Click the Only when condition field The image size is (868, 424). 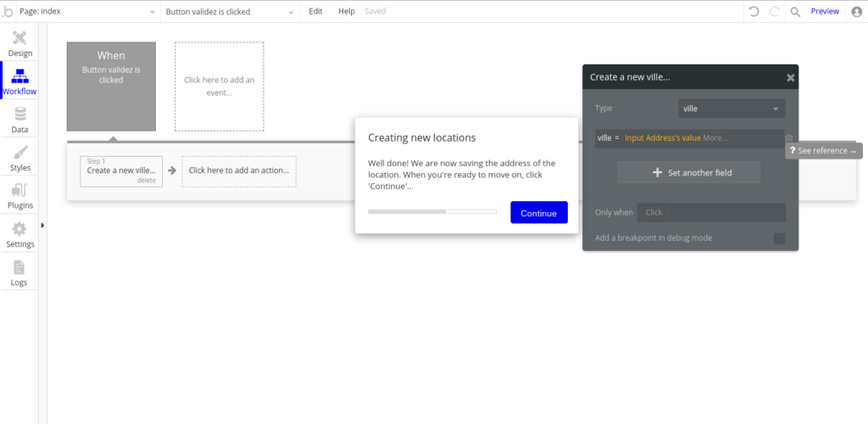(712, 212)
